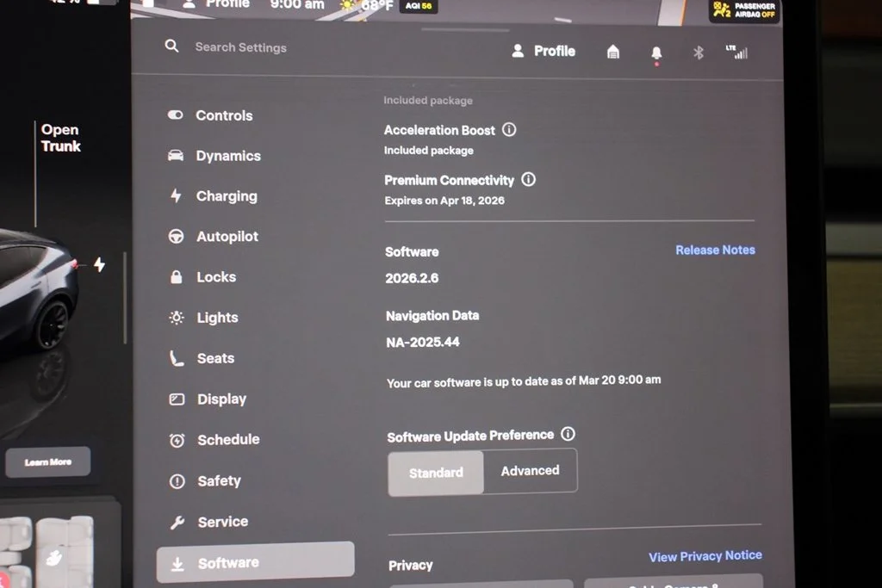
Task: Tap the Premium Connectivity label
Action: 449,181
